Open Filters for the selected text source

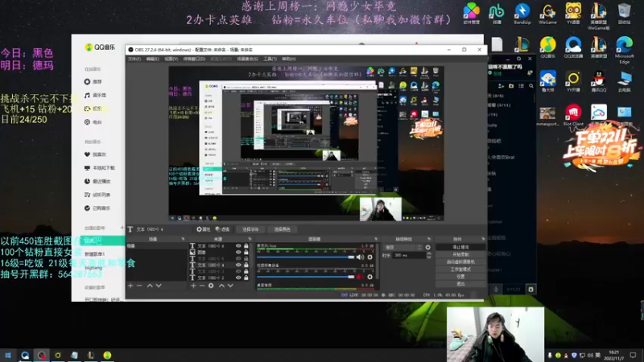point(223,229)
